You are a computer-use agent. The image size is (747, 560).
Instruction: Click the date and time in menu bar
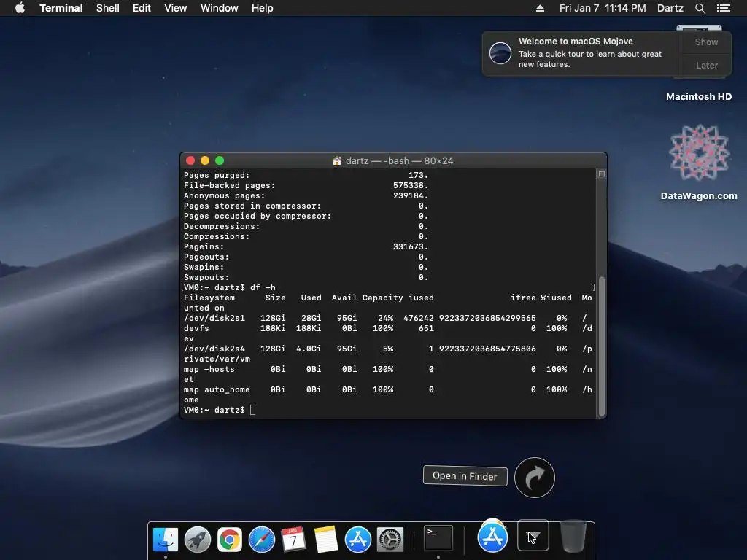coord(603,8)
